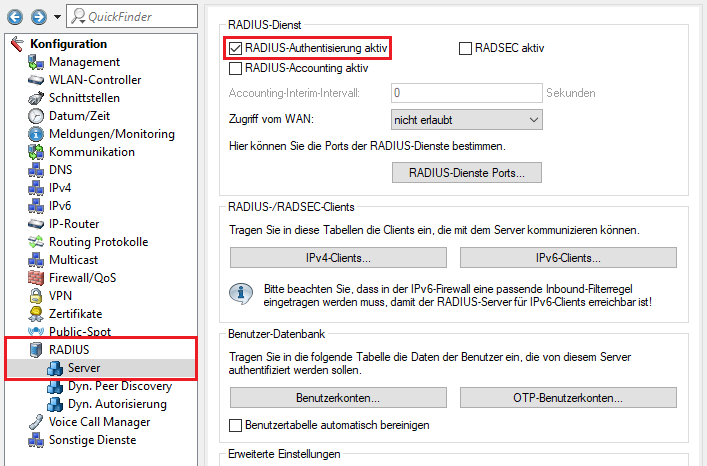Toggle RADIUS-Authentisierung aktiv checkbox
The width and height of the screenshot is (707, 466).
(x=235, y=48)
